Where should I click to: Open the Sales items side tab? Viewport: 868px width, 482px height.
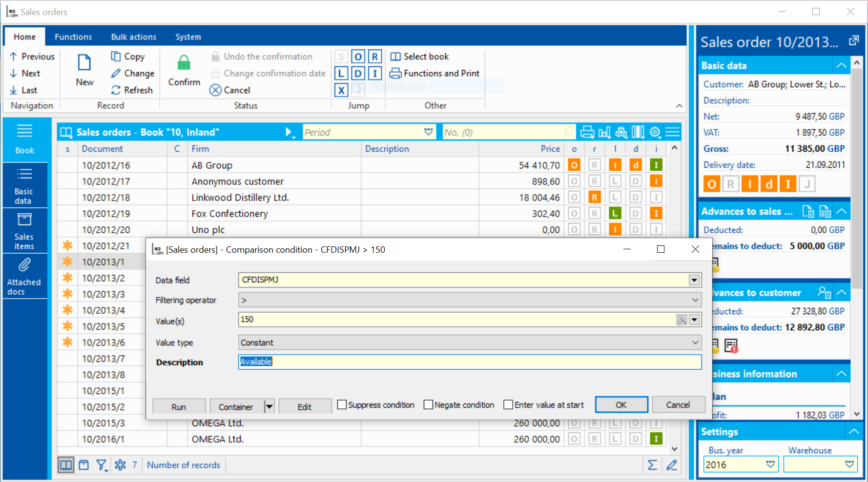[25, 231]
